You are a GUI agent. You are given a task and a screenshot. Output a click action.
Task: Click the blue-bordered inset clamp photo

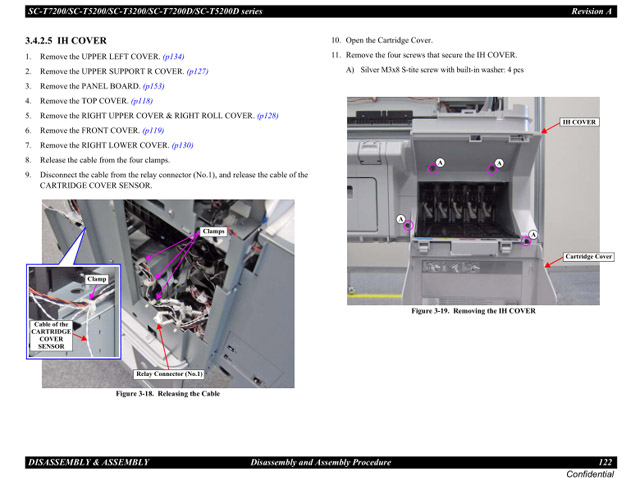click(73, 310)
